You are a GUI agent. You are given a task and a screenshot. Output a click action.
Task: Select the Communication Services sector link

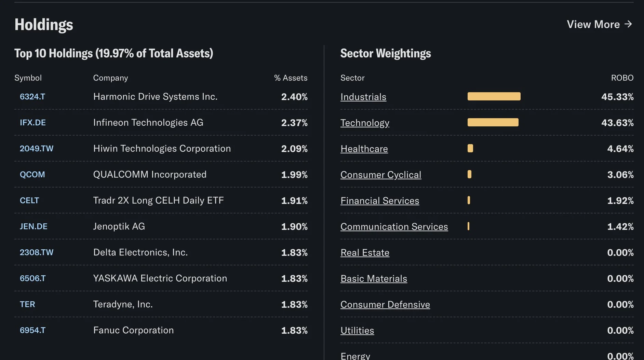pos(394,227)
